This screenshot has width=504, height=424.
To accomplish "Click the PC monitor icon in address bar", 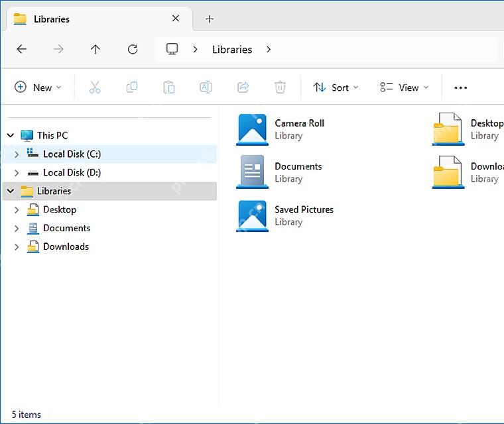I will pos(172,49).
